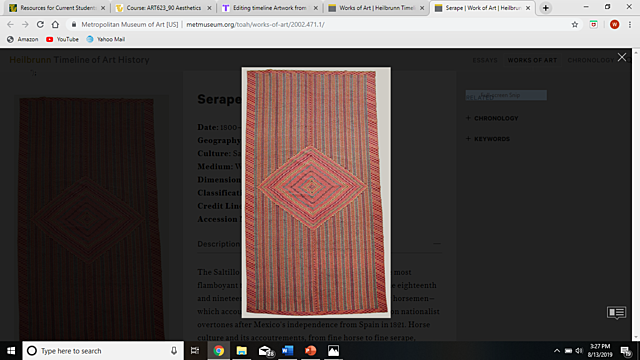The height and width of the screenshot is (360, 640).
Task: Open Chrome from the taskbar
Action: 219,351
